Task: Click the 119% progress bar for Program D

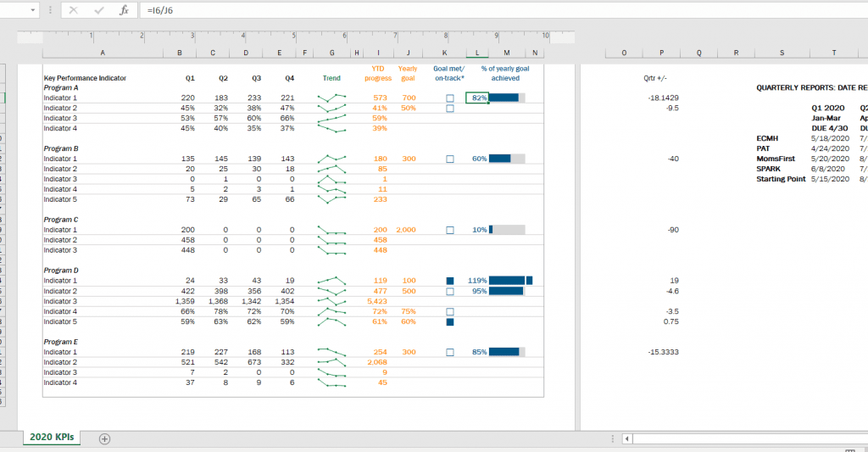Action: (x=510, y=281)
